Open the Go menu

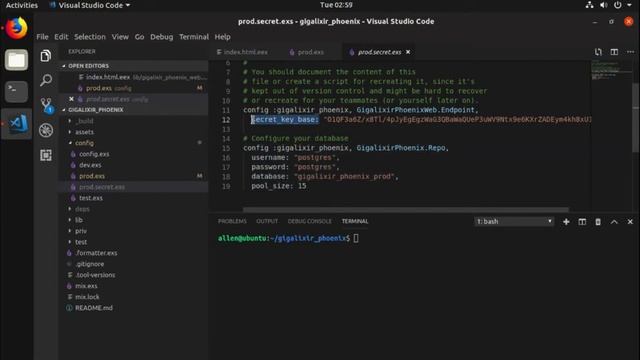pos(139,37)
